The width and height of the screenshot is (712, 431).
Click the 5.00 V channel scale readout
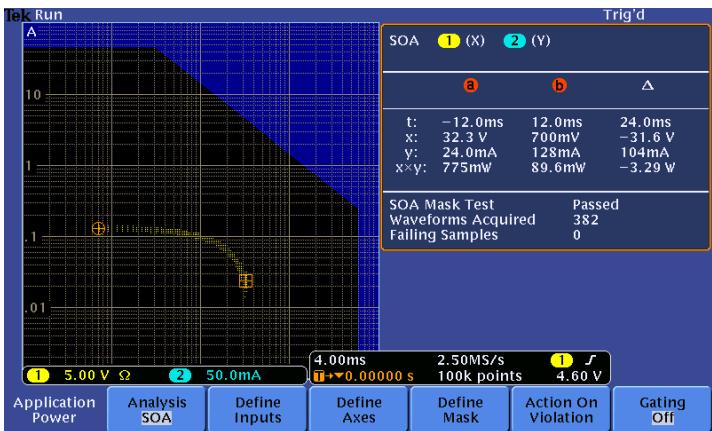87,376
